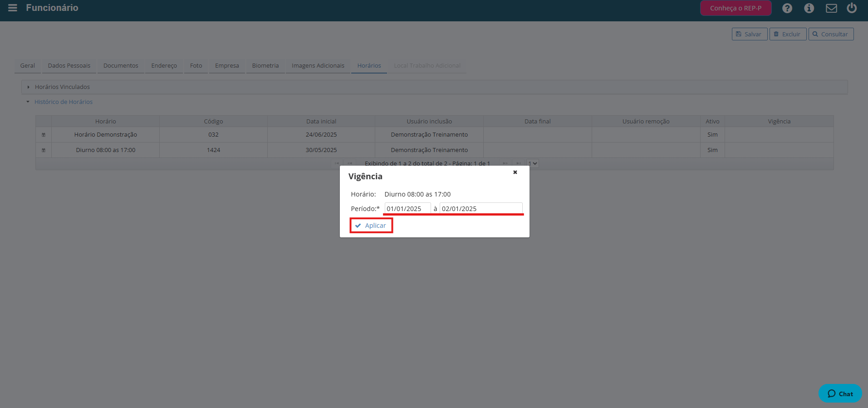Switch to the Documentos tab
The image size is (868, 408).
click(121, 66)
